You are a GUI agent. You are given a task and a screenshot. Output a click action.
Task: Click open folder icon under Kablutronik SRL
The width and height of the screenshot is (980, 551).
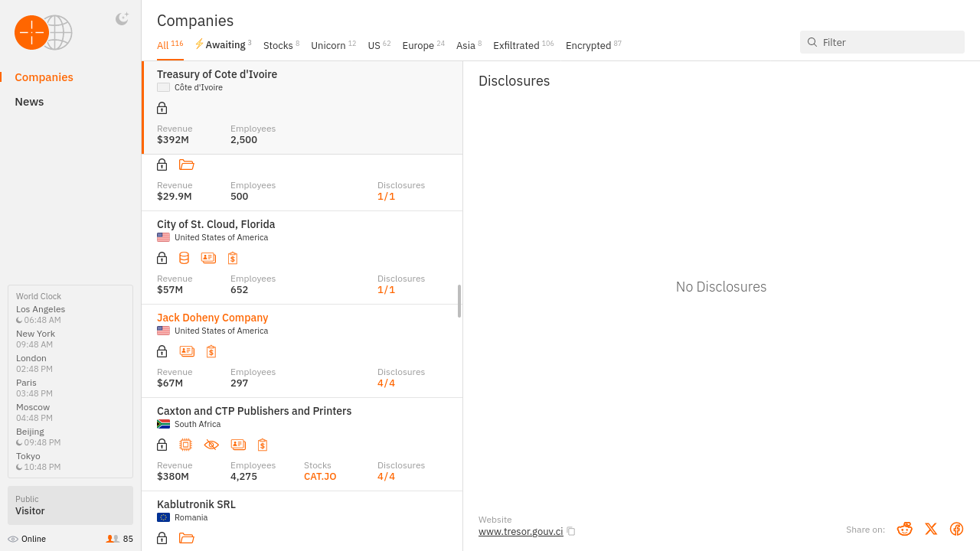[186, 538]
